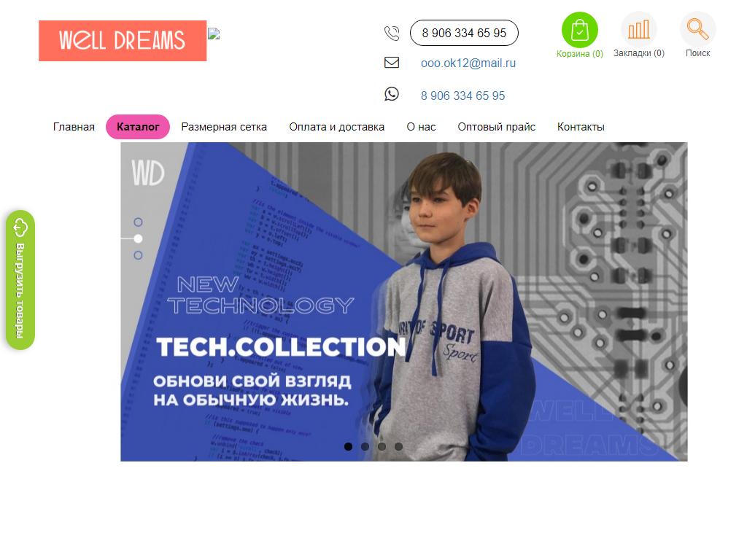This screenshot has height=560, width=747.
Task: Click the broken image icon beside logo
Action: tap(214, 34)
